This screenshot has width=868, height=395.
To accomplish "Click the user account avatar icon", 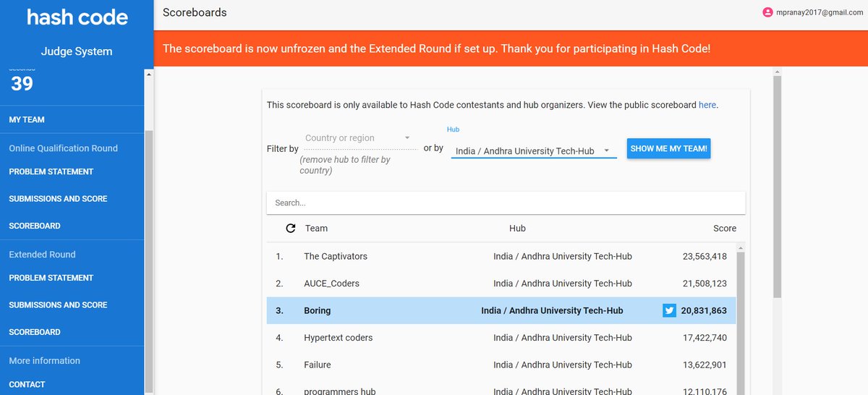I will pos(767,12).
